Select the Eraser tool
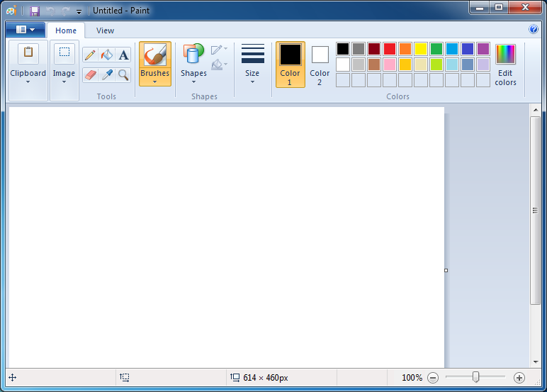 pyautogui.click(x=90, y=74)
